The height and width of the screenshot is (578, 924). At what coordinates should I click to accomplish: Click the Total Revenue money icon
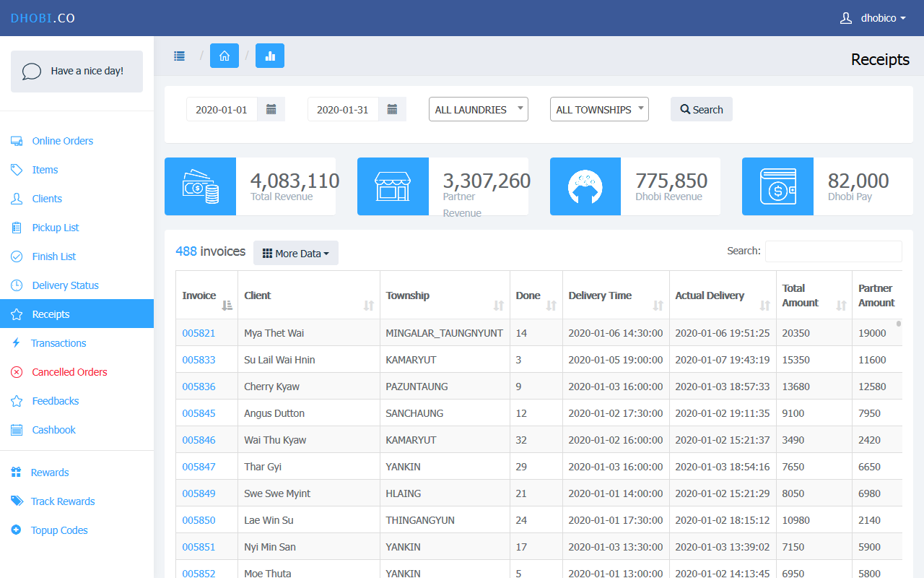200,186
